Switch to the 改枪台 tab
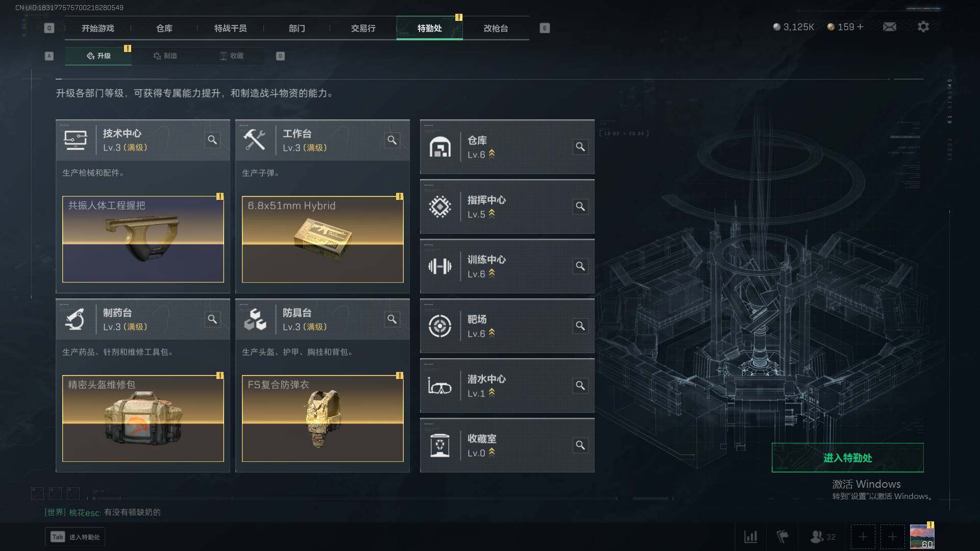The image size is (980, 551). point(496,28)
